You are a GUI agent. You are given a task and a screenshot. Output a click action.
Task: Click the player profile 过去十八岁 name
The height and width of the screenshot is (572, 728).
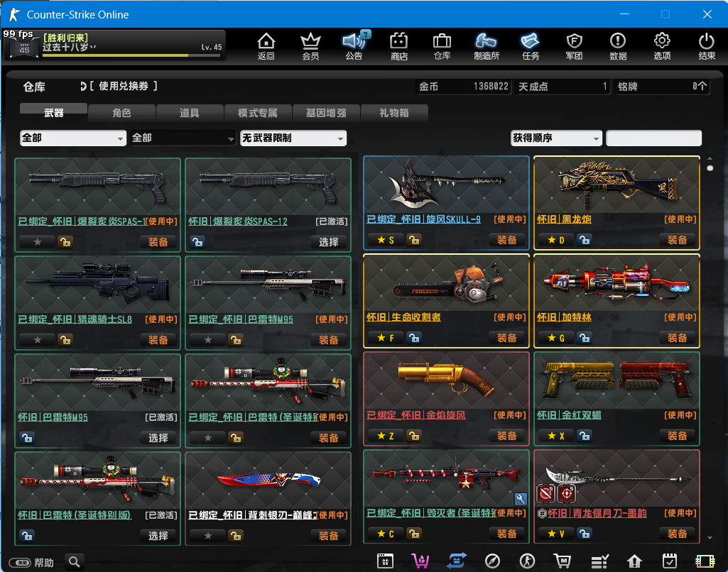click(x=65, y=48)
